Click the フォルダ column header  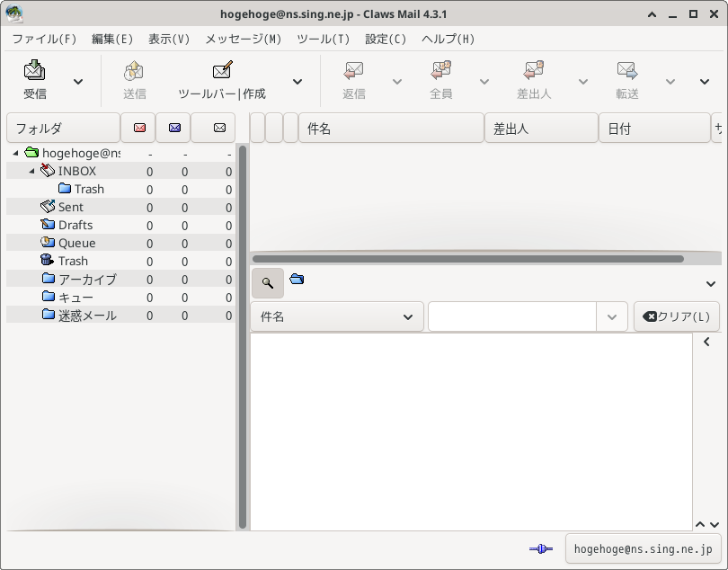63,128
